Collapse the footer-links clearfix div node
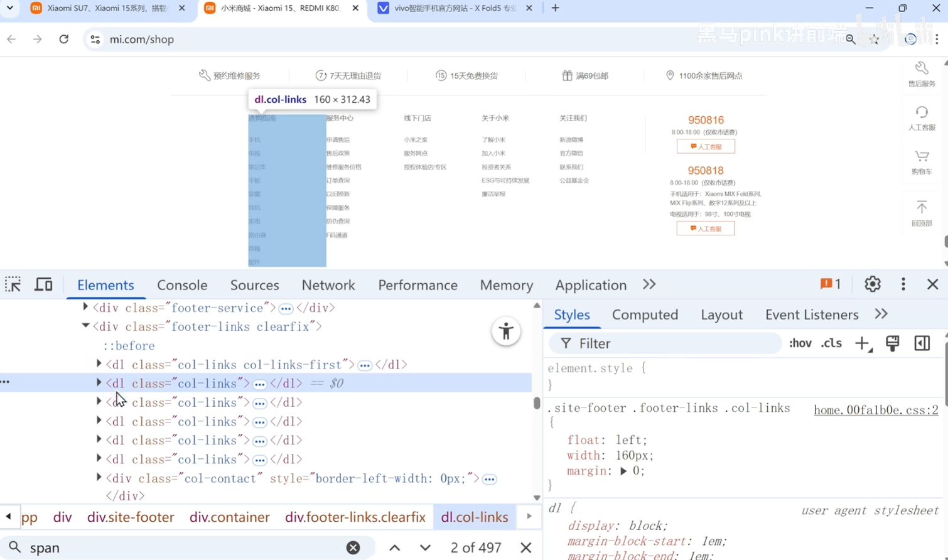Screen dimensions: 948x560 (x=85, y=326)
